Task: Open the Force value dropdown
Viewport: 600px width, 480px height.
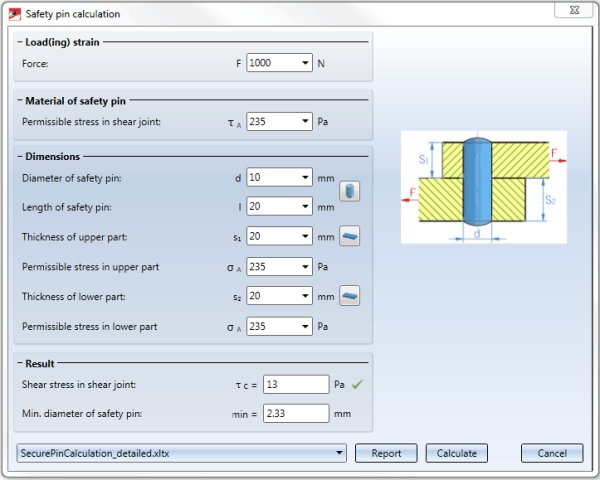Action: pyautogui.click(x=305, y=63)
